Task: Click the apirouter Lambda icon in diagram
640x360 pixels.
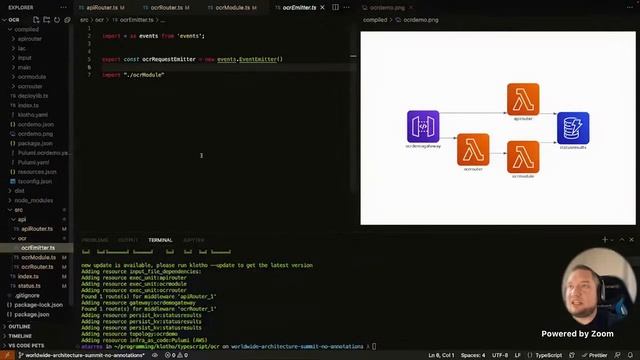Action: (x=523, y=99)
